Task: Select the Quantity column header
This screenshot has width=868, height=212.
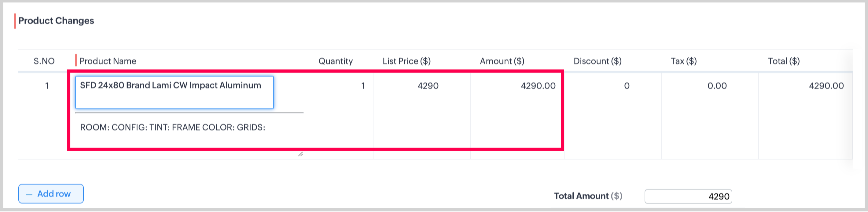Action: coord(335,61)
